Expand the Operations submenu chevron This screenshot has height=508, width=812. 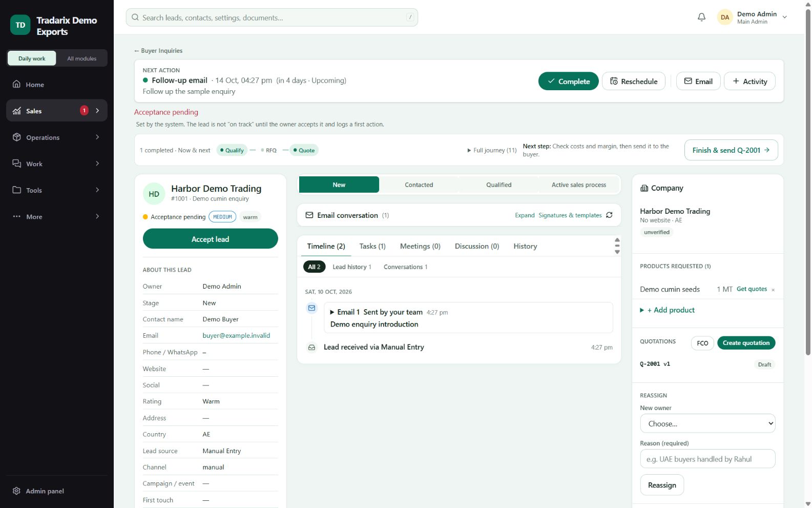tap(97, 137)
